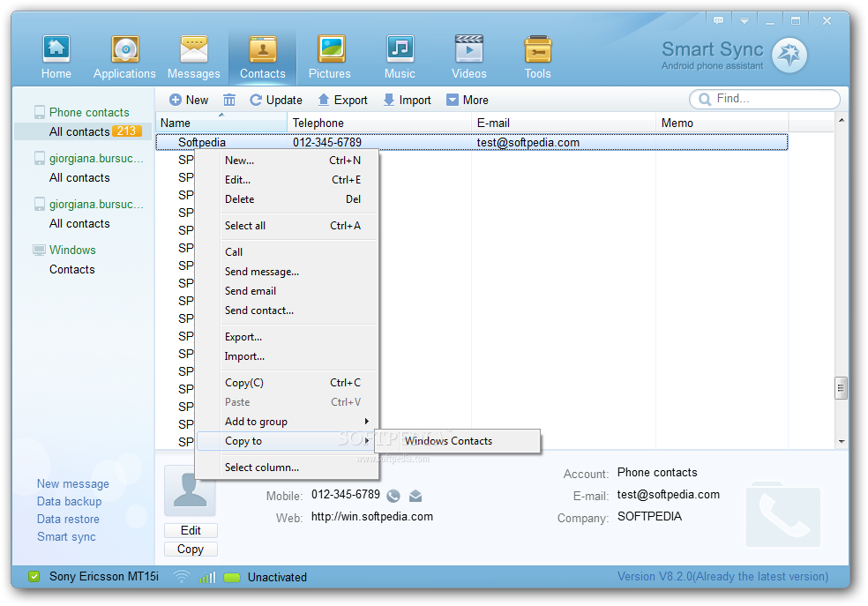Open the Music section
Screen dimensions: 868x606
pos(400,57)
